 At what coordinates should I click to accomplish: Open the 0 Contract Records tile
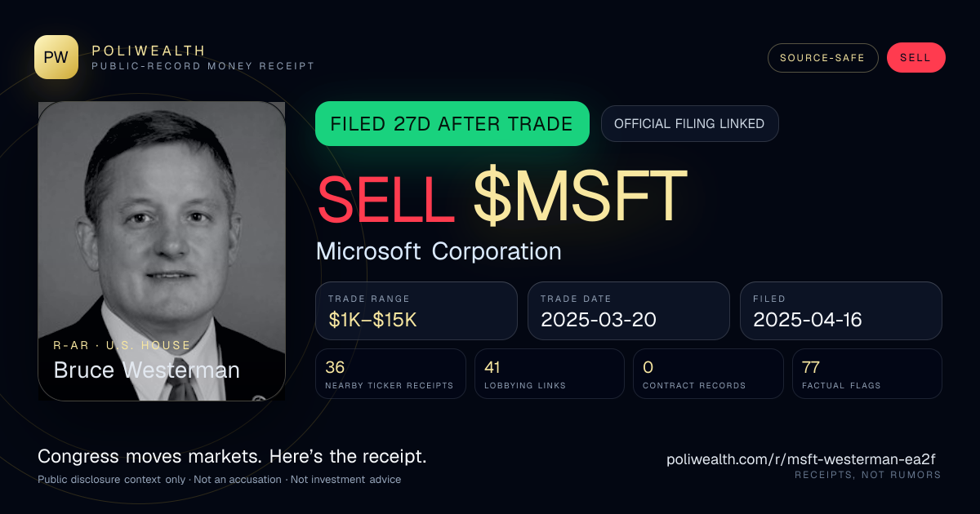click(x=708, y=374)
